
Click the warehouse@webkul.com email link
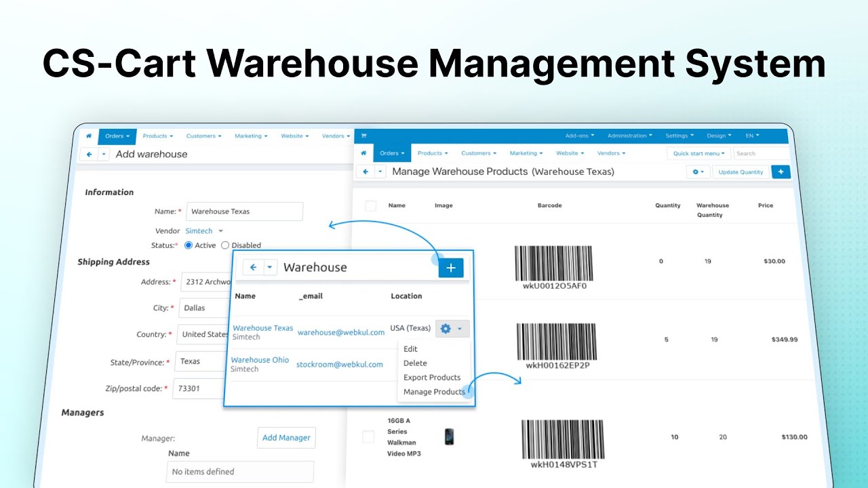pos(341,332)
